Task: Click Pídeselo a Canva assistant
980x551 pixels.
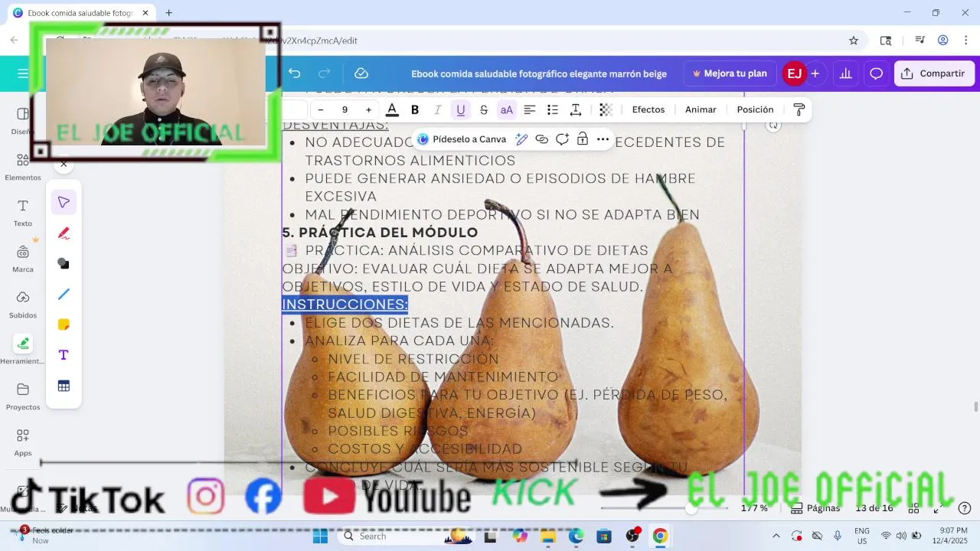Action: click(462, 139)
